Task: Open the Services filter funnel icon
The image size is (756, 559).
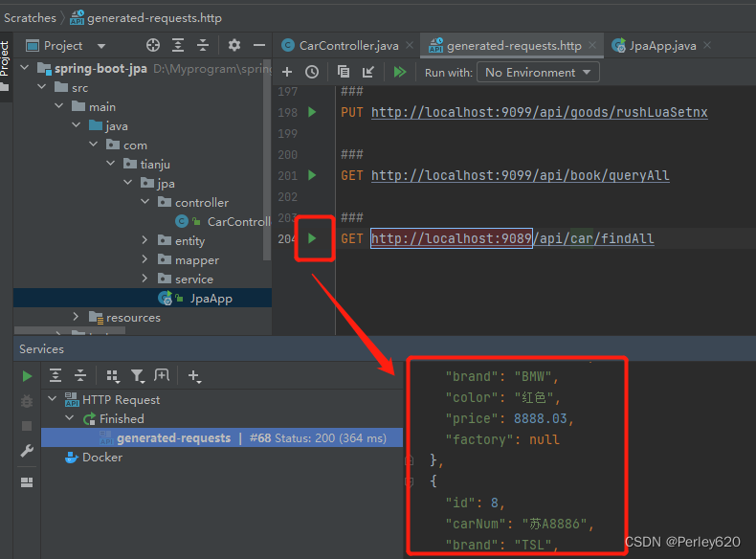Action: point(138,376)
